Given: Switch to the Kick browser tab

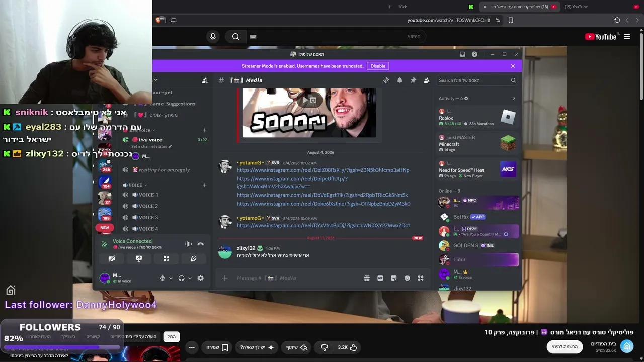Looking at the screenshot, I should pos(403,7).
